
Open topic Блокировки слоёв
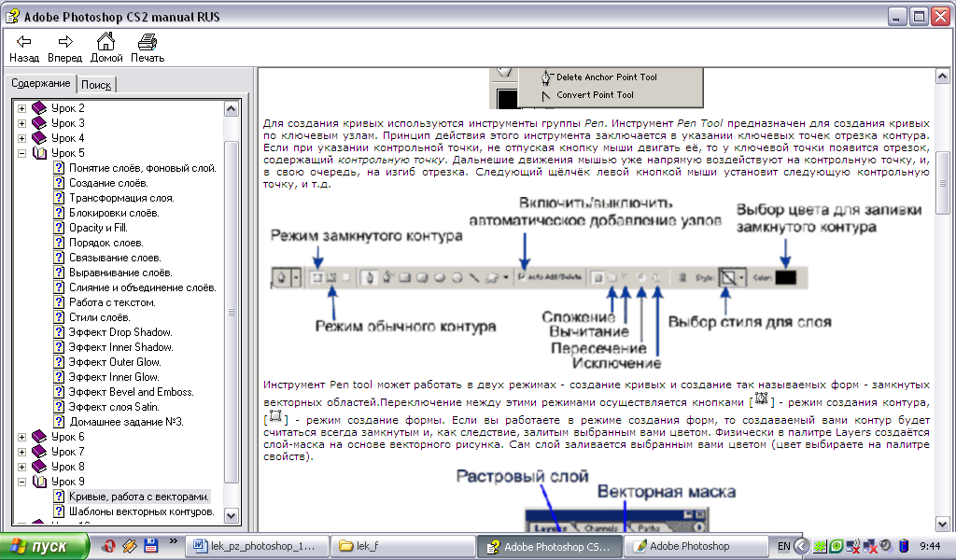(114, 213)
